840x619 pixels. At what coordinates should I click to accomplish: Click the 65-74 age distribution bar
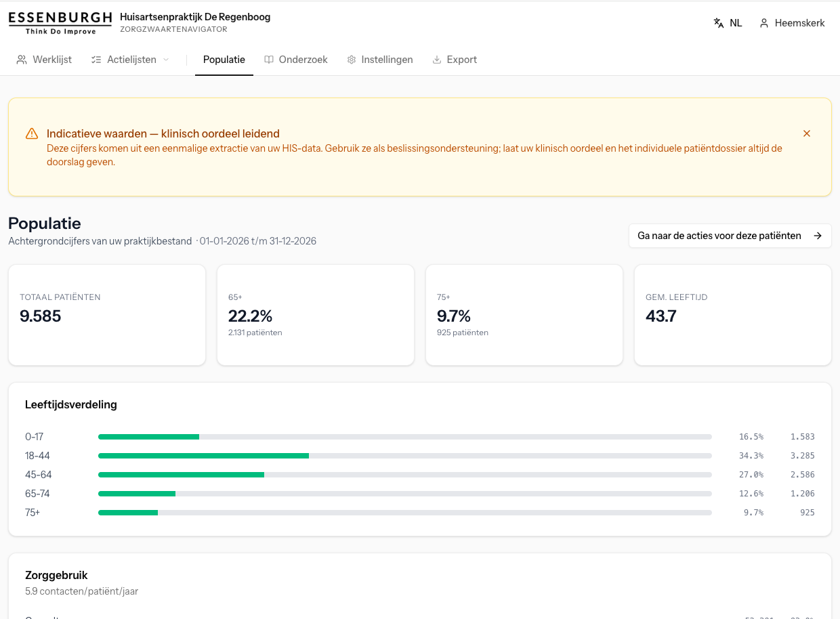click(x=405, y=494)
